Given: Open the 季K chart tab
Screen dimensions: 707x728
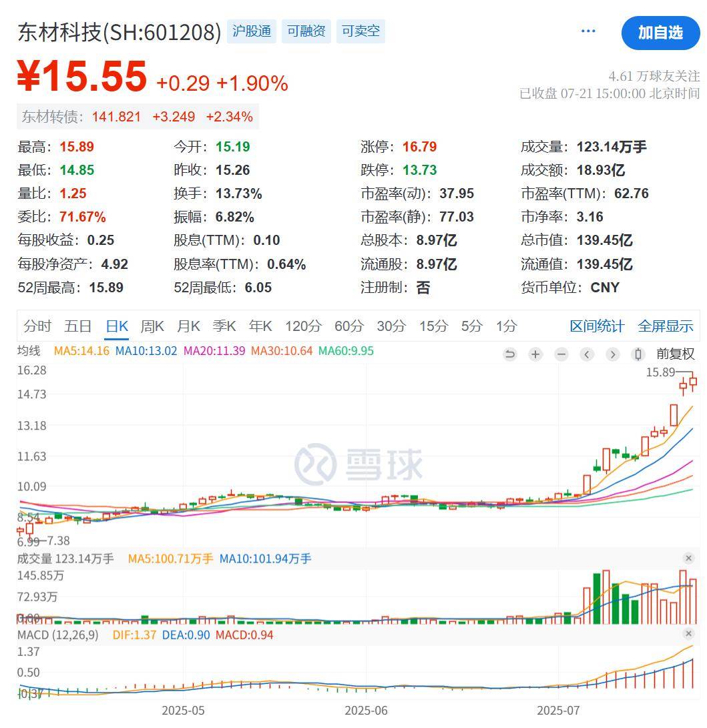Looking at the screenshot, I should [x=224, y=326].
